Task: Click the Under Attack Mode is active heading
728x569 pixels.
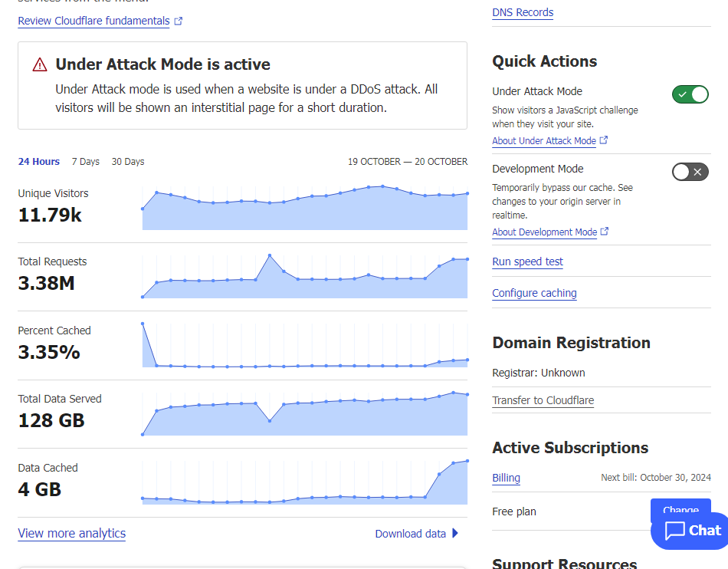Action: coord(162,64)
